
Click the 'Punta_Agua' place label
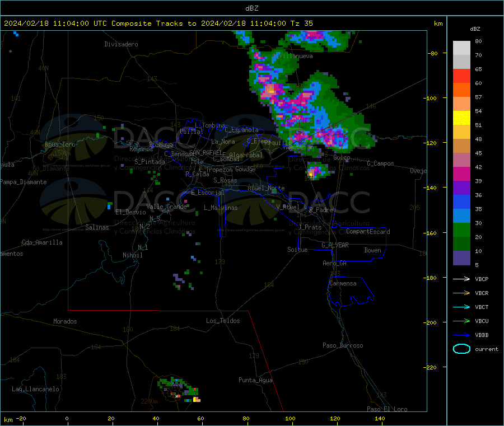255,380
